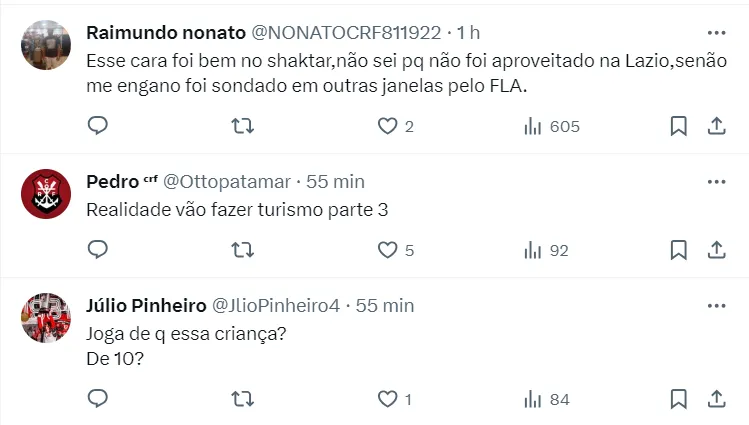
Task: Open more options for Raimundo nonato's tweet
Action: coord(716,32)
